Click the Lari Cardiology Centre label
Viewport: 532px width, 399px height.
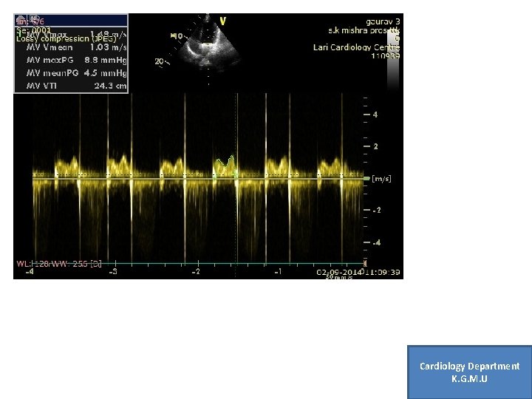click(x=356, y=47)
